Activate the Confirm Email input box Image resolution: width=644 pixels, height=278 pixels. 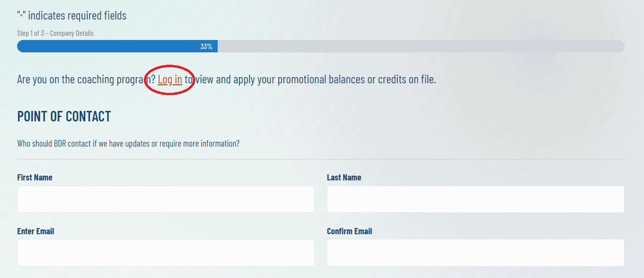pos(475,253)
